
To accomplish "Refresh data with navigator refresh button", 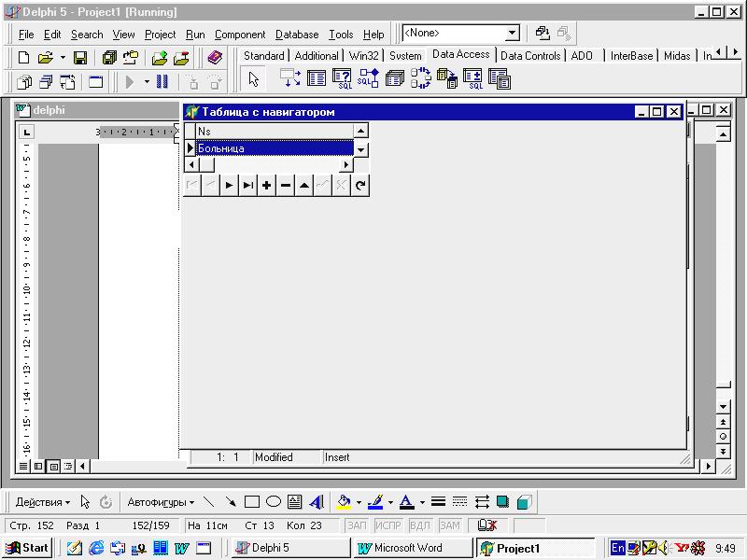I will (x=360, y=185).
